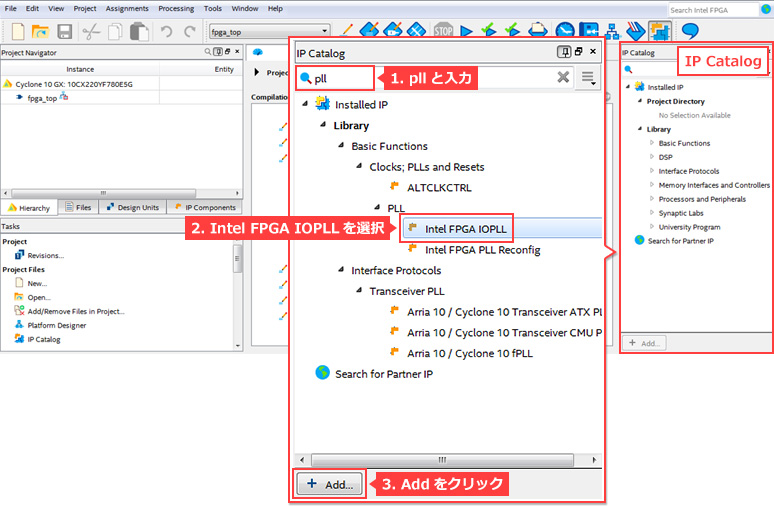Click the highlighted IP Catalog toolbar icon
Screen dimensions: 774x506
(x=659, y=31)
